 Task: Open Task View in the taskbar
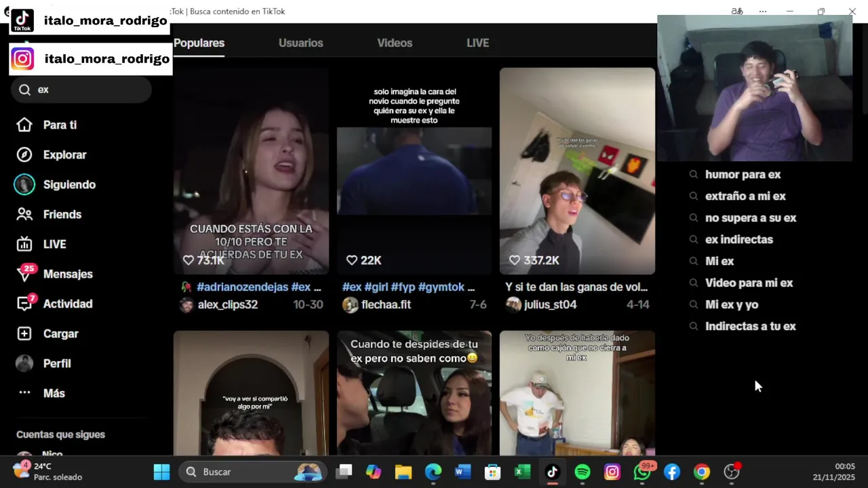coord(344,472)
